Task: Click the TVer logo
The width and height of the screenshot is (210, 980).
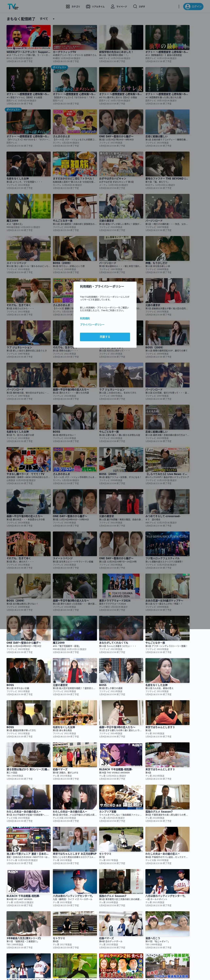Action: click(13, 7)
